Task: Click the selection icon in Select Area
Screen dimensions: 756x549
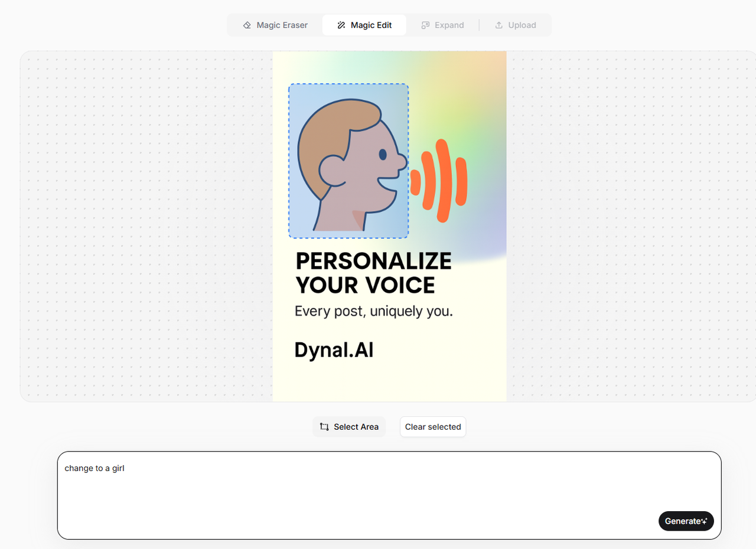Action: [x=324, y=427]
